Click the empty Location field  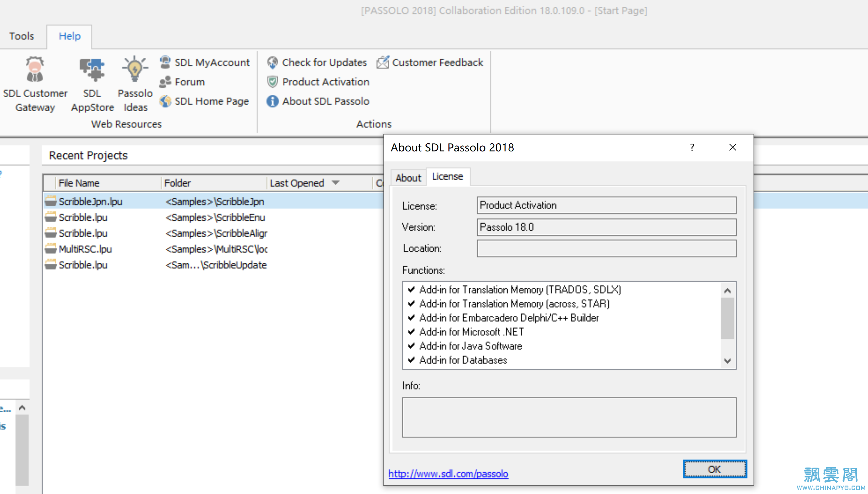[606, 248]
